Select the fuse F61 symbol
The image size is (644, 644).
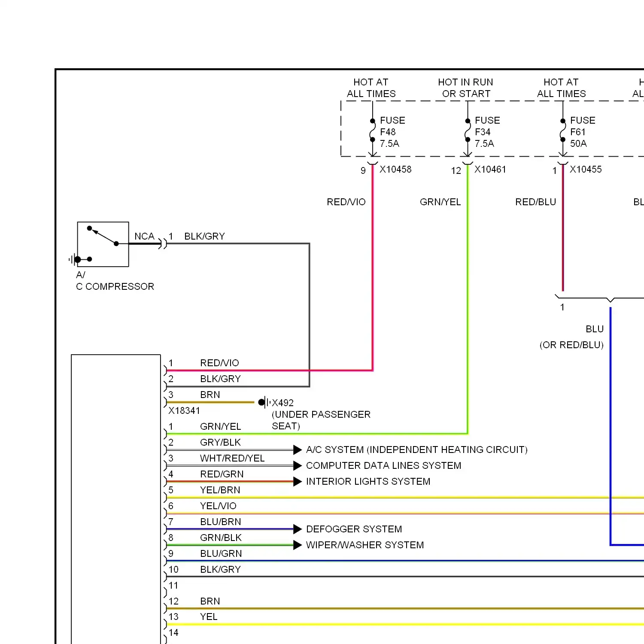click(x=562, y=131)
